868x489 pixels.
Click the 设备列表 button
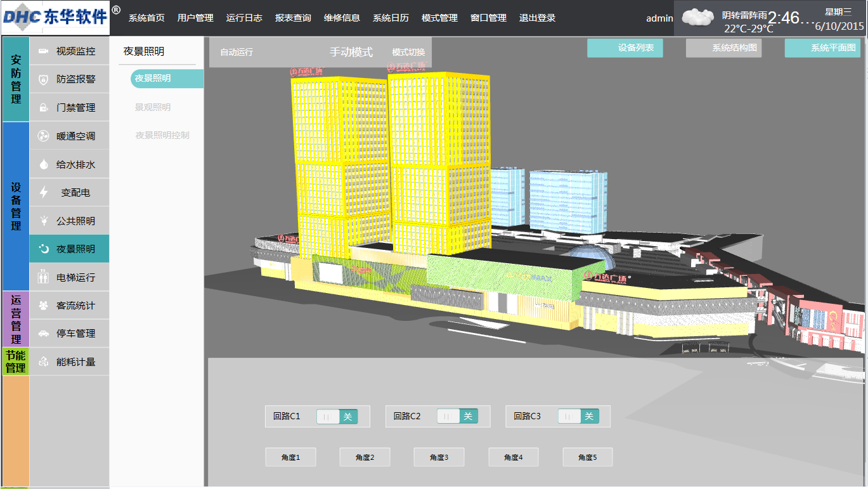(x=625, y=48)
